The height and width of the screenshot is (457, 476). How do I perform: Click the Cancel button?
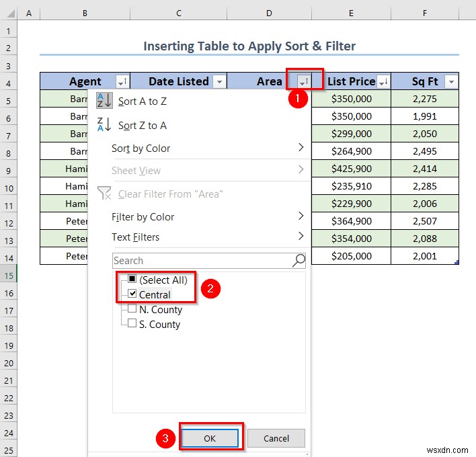(x=276, y=438)
